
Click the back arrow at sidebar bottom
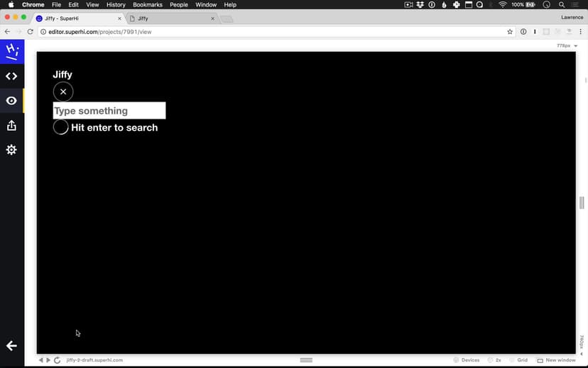(11, 346)
